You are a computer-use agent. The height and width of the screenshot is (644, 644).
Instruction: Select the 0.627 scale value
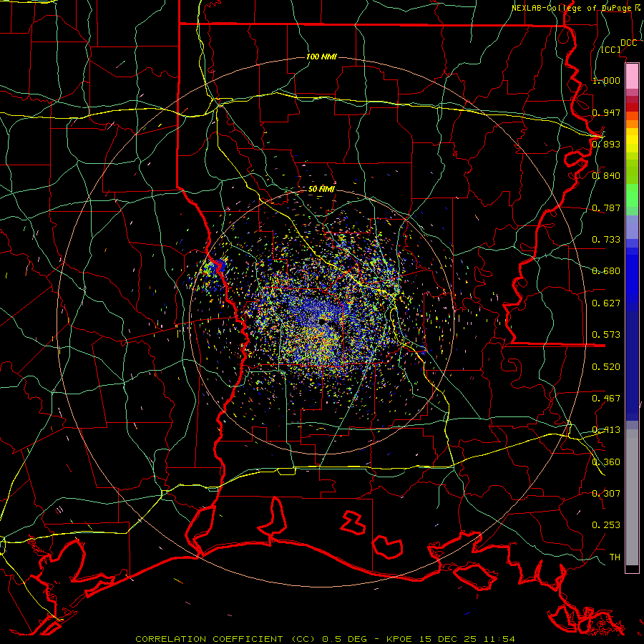(x=606, y=303)
